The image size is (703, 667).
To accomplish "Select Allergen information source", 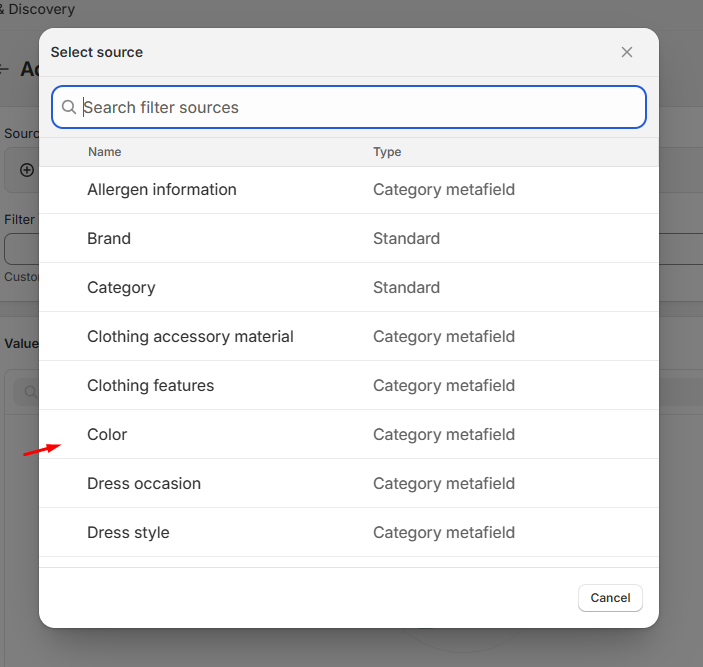I will point(162,190).
